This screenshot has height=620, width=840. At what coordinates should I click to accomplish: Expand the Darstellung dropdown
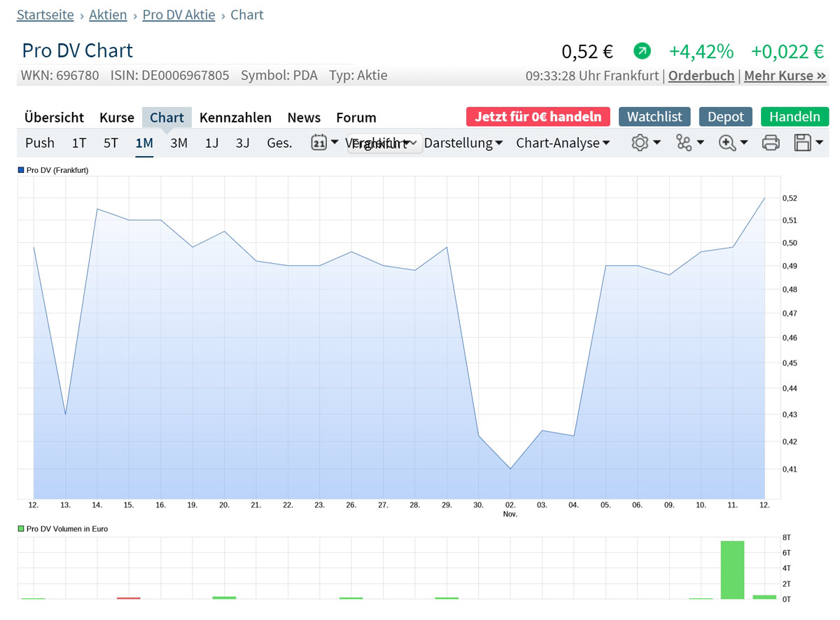click(463, 143)
